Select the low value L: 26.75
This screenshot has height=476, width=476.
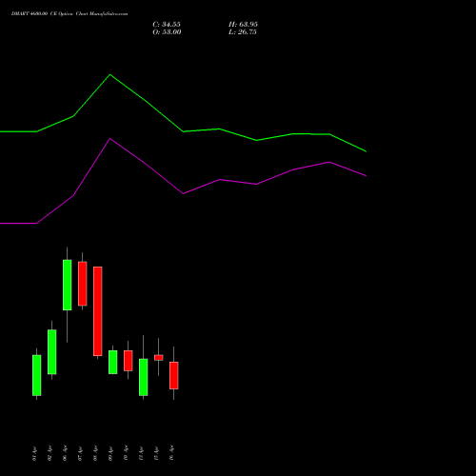tap(243, 32)
